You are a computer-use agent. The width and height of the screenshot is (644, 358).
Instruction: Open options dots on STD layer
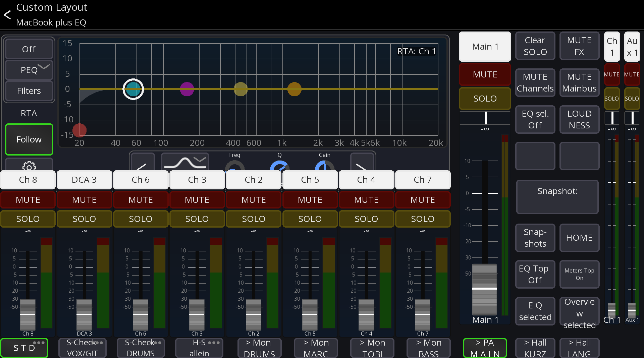click(39, 343)
